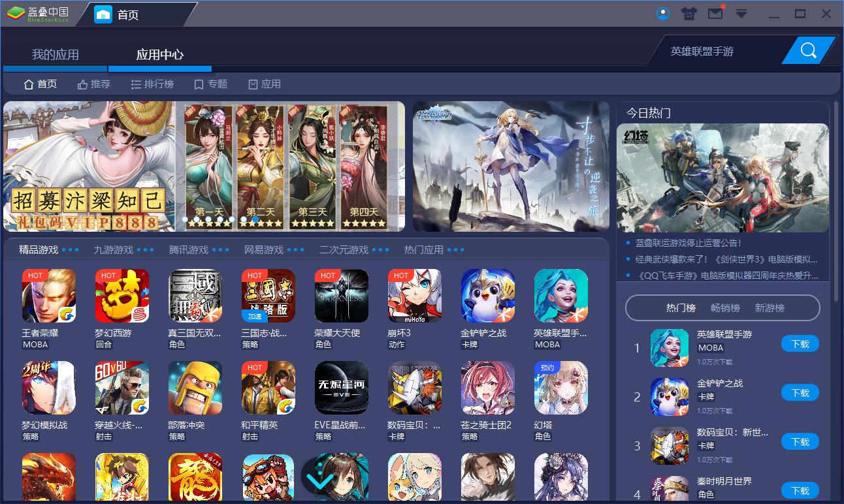Viewport: 844px width, 504px height.
Task: Open EVE星战前夜 game icon
Action: (342, 388)
